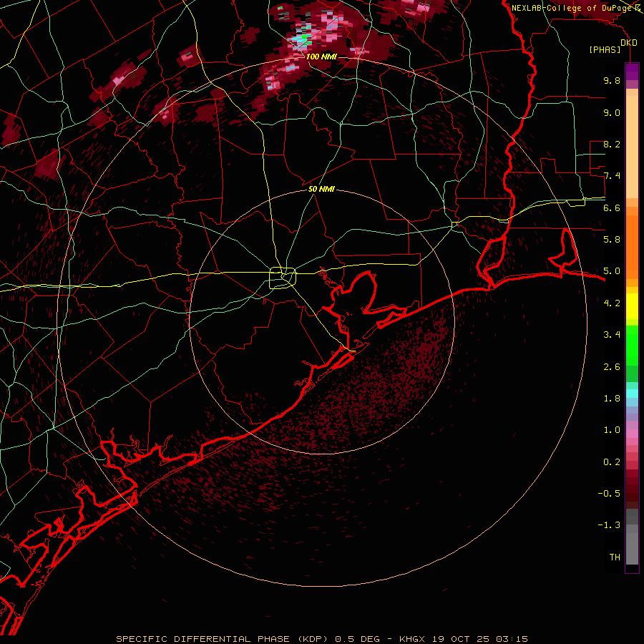Click the Specific Differential Phase caption text

pos(322,639)
